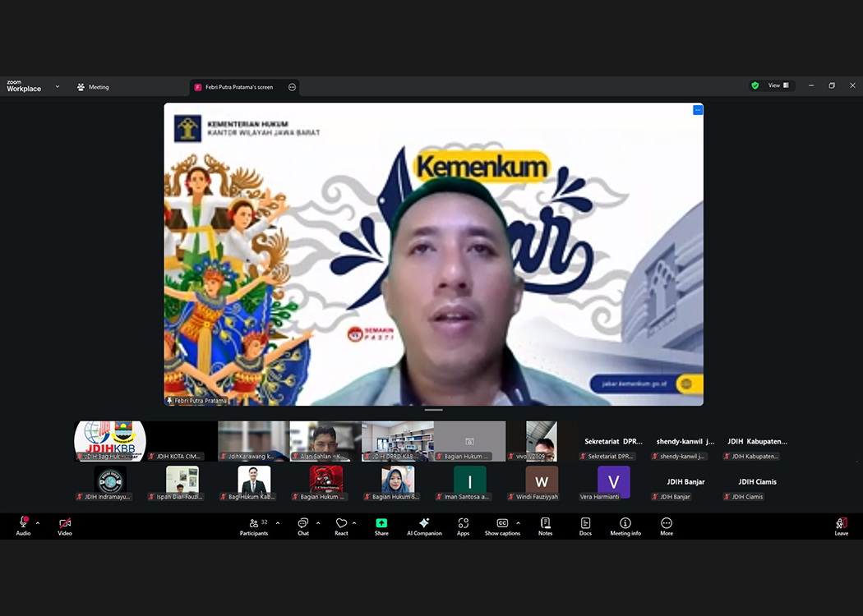863x616 pixels.
Task: Click the Leave meeting button
Action: click(841, 525)
